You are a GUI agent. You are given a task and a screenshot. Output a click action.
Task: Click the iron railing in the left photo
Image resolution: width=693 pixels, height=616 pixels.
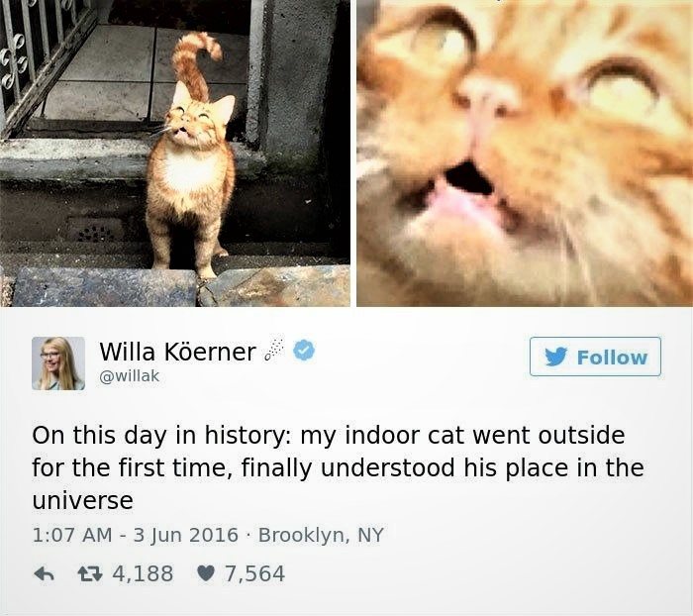pyautogui.click(x=42, y=57)
